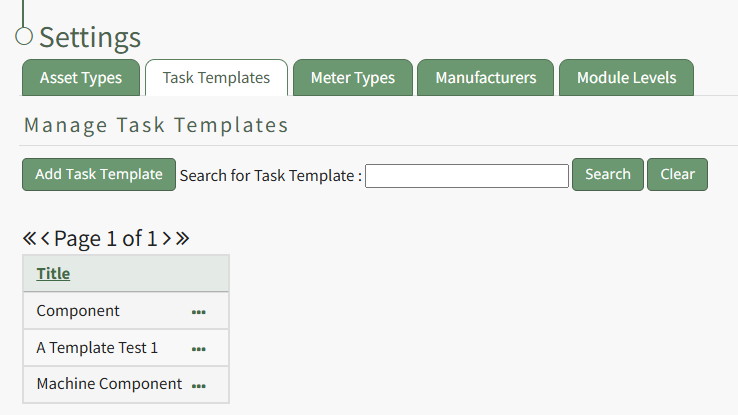Viewport: 738px width, 415px height.
Task: Switch to the Asset Types tab
Action: [x=81, y=78]
